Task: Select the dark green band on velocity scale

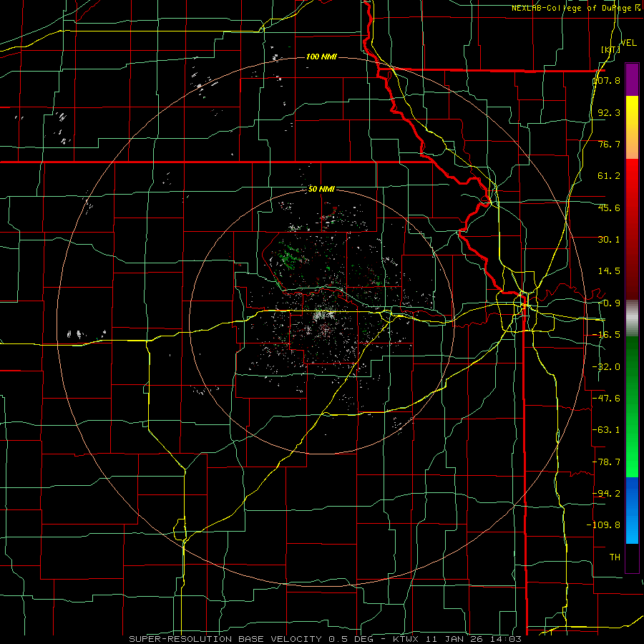Action: (632, 361)
